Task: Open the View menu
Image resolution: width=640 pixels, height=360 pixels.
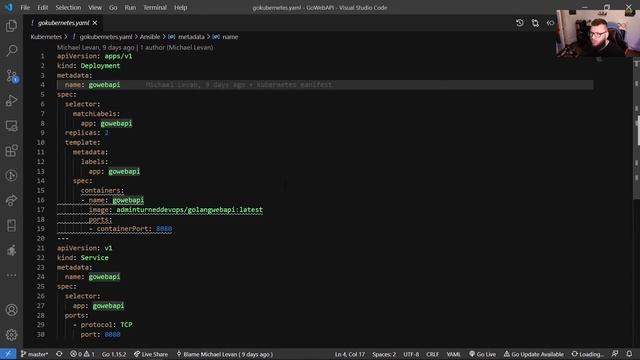Action: pyautogui.click(x=95, y=7)
